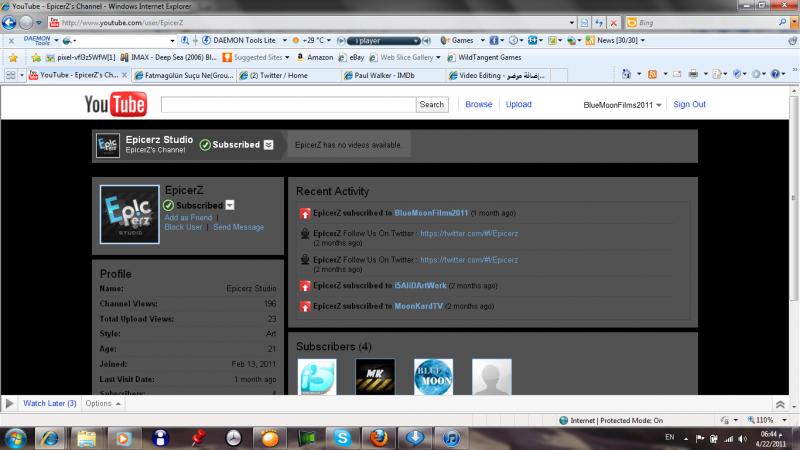This screenshot has width=800, height=450.
Task: Click the Send Message link
Action: [238, 227]
